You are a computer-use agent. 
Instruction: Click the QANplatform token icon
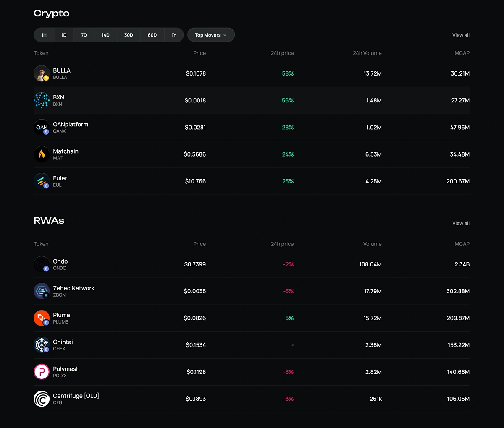(x=42, y=127)
